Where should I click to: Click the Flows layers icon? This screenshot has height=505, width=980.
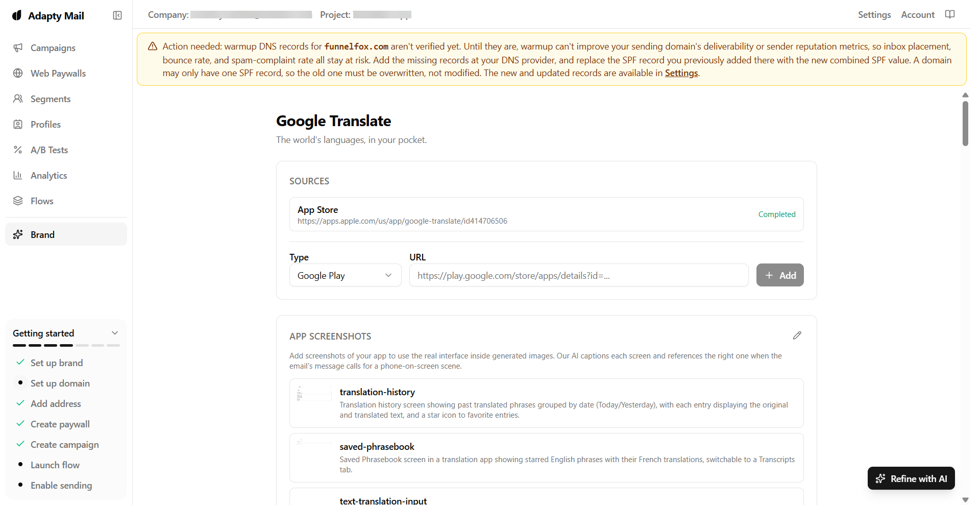[18, 201]
